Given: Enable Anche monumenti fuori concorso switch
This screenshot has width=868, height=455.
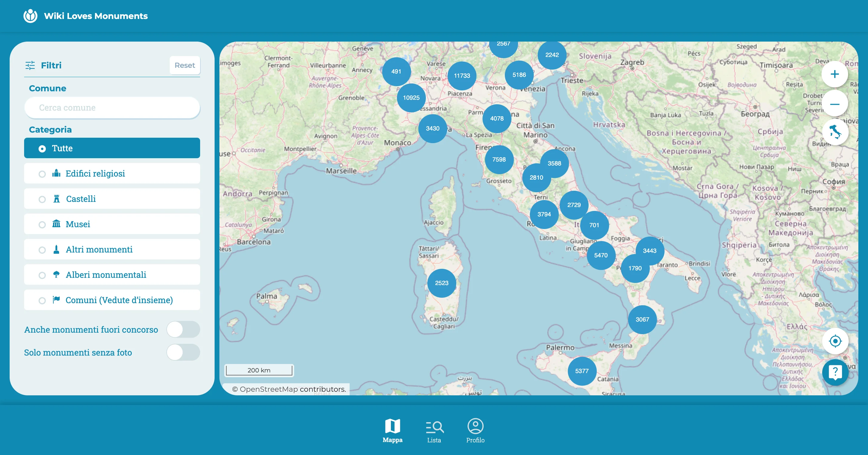Looking at the screenshot, I should pyautogui.click(x=183, y=329).
